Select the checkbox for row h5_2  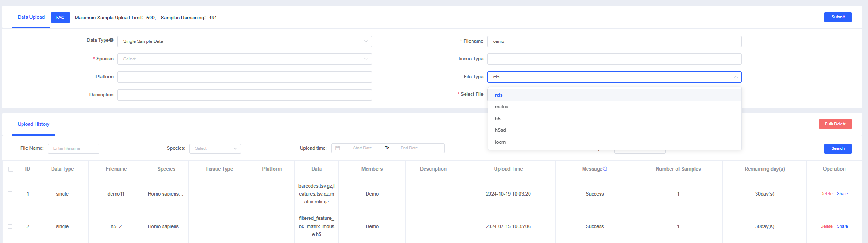point(10,226)
